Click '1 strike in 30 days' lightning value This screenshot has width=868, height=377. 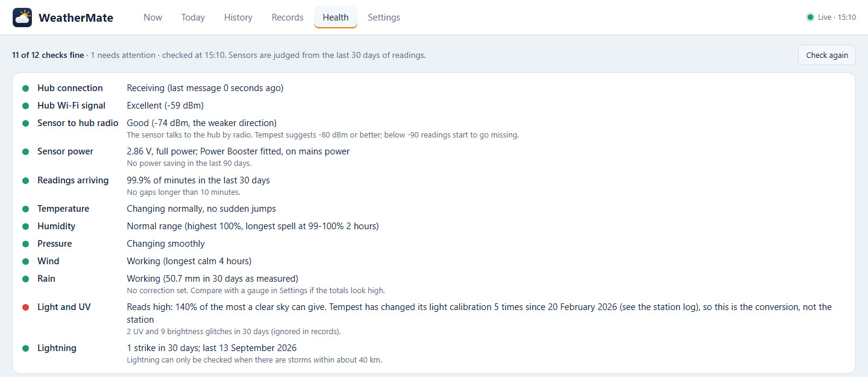pyautogui.click(x=212, y=348)
